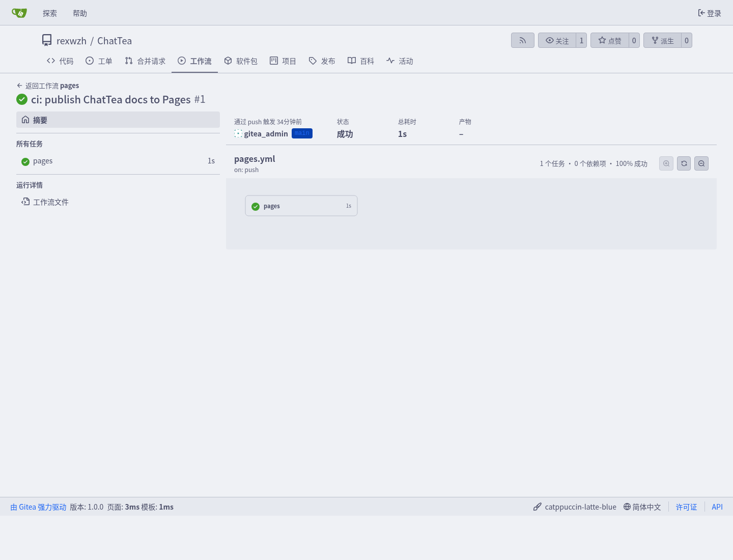Click the theme paintbrush icon in footer
733x560 pixels.
[x=537, y=507]
